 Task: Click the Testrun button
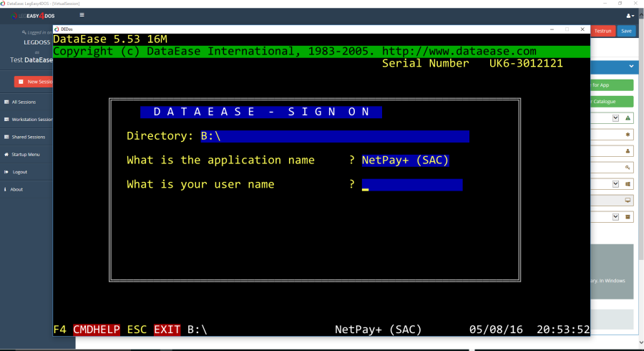point(603,31)
